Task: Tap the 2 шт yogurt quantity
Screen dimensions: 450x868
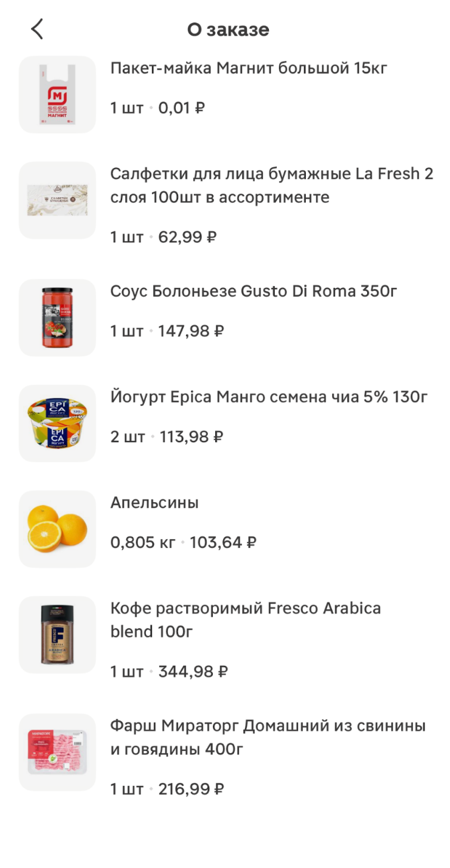Action: coord(128,437)
